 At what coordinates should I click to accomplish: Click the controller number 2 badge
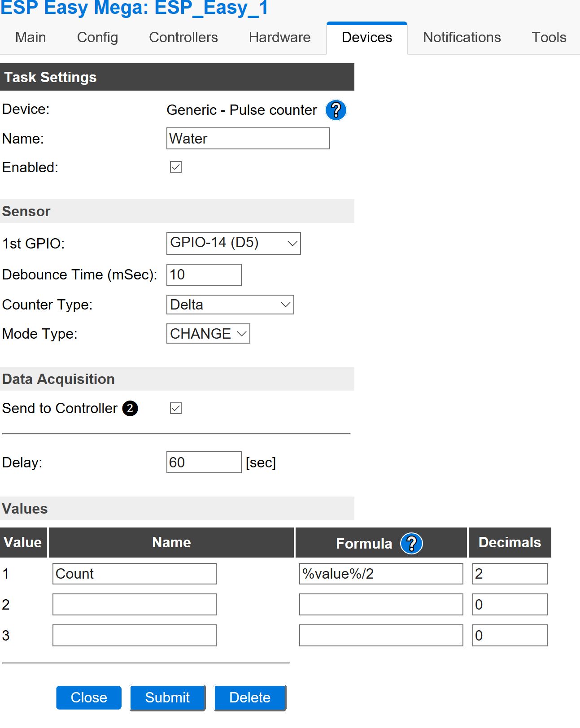pyautogui.click(x=130, y=408)
